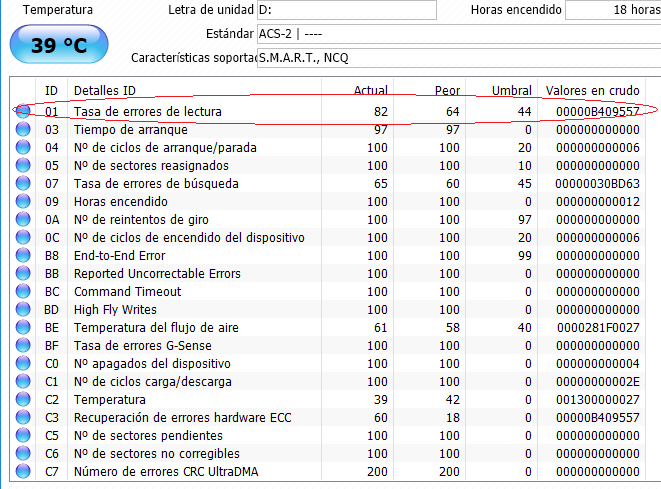The height and width of the screenshot is (489, 661).
Task: Click the status orb for Tasa de errores de búsqueda
Action: (x=23, y=183)
